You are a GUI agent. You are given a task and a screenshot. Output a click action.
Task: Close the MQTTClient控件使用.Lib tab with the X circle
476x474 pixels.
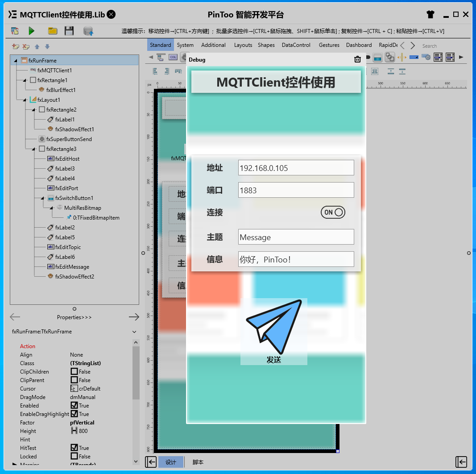click(112, 14)
